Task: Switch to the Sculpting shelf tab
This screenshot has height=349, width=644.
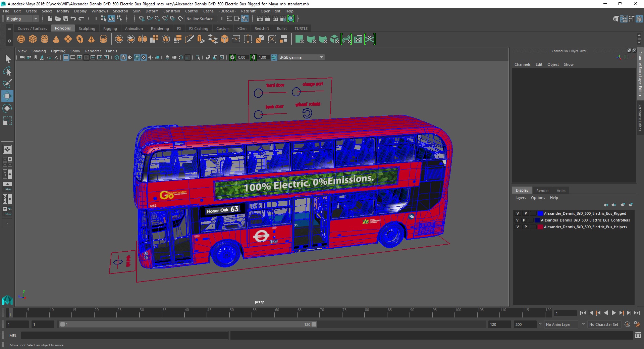Action: pyautogui.click(x=87, y=29)
